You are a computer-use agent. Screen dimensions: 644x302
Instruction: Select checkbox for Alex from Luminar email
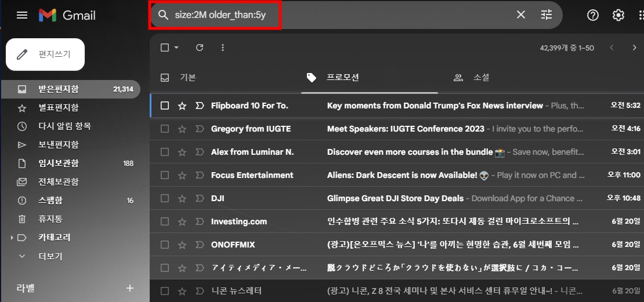coord(165,152)
